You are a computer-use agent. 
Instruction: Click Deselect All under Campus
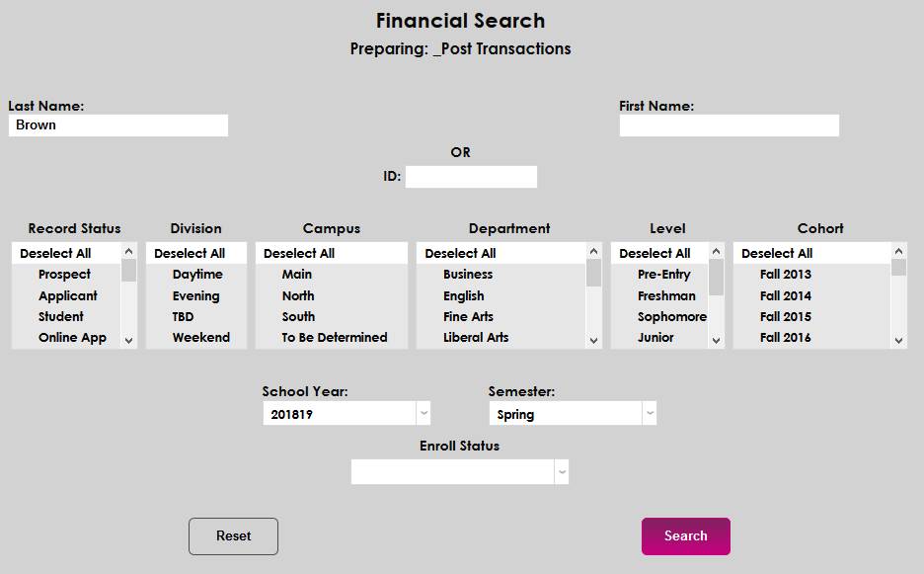click(299, 254)
